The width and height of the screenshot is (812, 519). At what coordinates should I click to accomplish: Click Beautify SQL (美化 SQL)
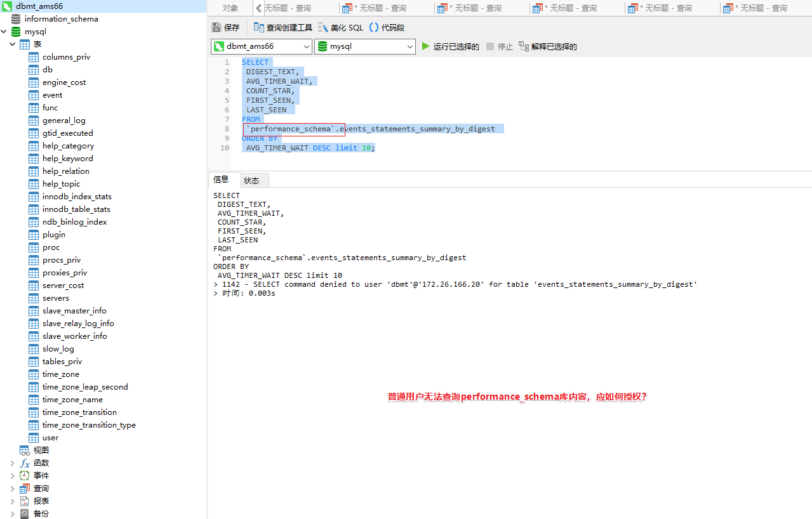pyautogui.click(x=340, y=27)
